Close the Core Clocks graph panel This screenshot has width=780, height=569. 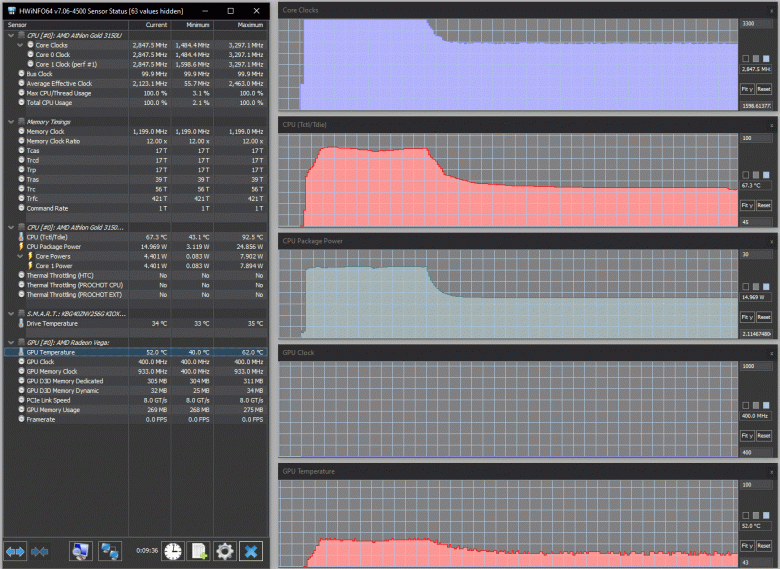click(x=772, y=10)
